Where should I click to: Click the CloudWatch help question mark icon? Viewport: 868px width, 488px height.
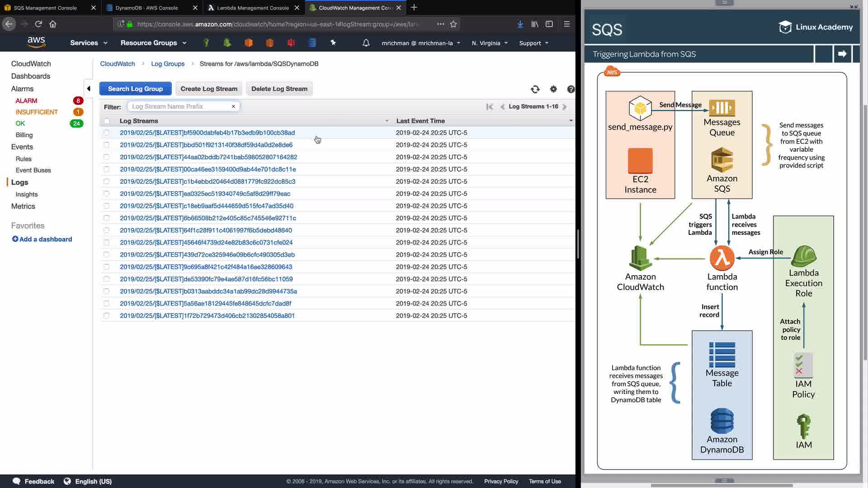click(571, 89)
